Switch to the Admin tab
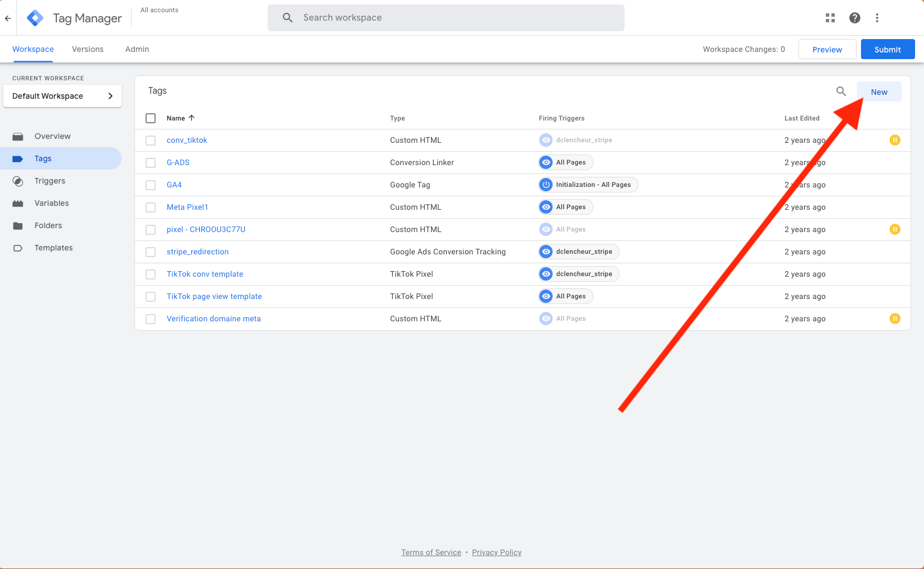Image resolution: width=924 pixels, height=569 pixels. (137, 49)
